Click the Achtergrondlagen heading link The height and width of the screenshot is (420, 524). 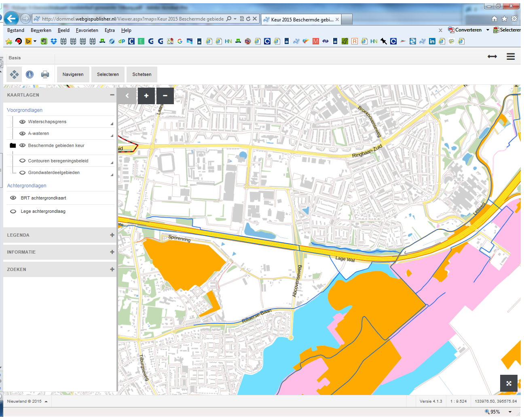tap(27, 186)
